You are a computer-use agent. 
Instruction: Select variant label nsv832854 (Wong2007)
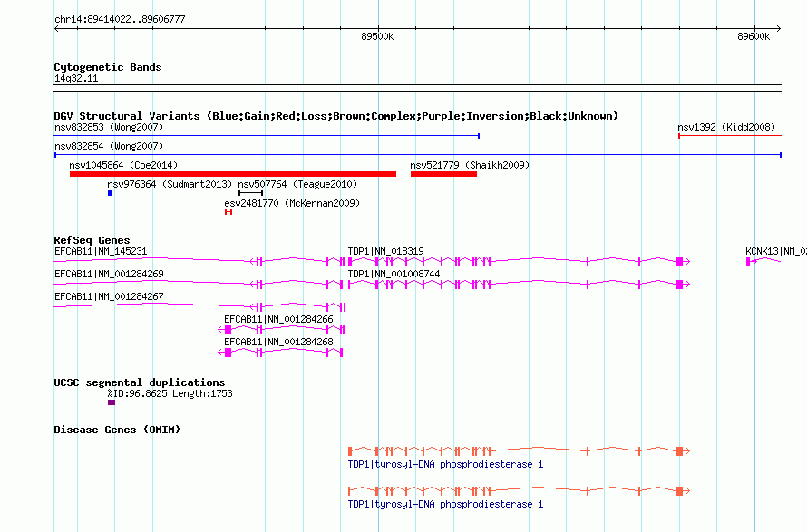coord(109,146)
